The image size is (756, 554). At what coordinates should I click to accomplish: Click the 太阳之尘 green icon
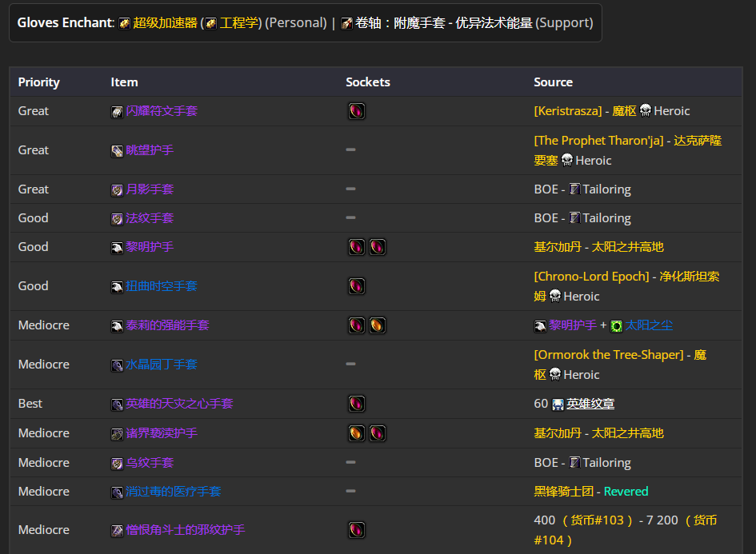617,326
